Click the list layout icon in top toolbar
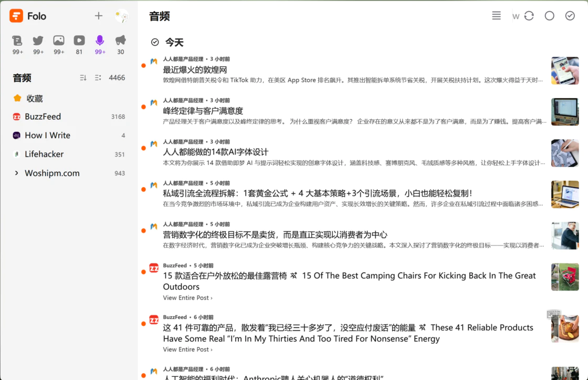 [496, 16]
